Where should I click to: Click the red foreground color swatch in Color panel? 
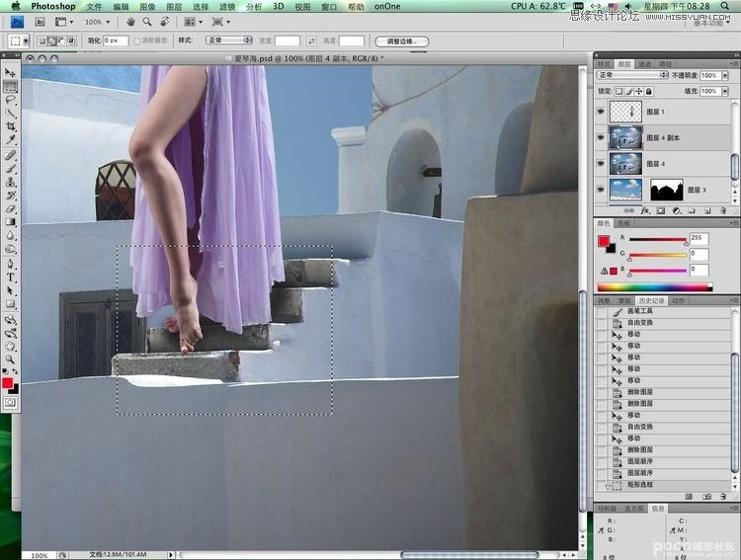604,242
